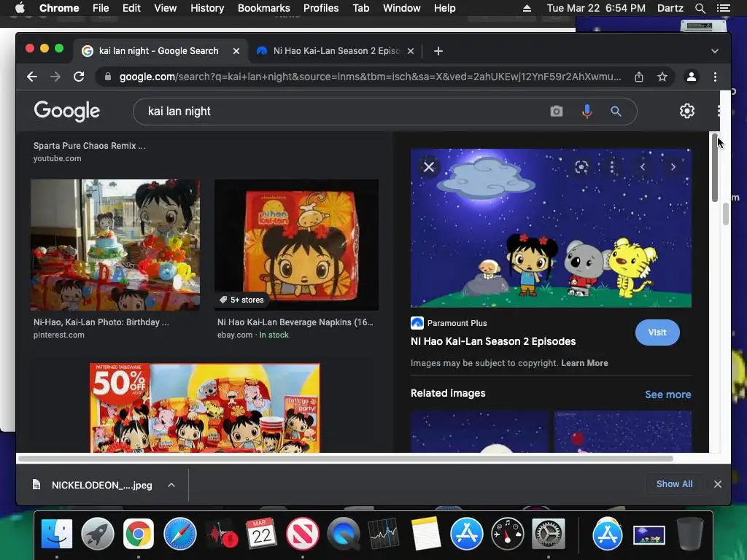Switch to kai lan night tab
This screenshot has width=747, height=560.
coord(158,51)
